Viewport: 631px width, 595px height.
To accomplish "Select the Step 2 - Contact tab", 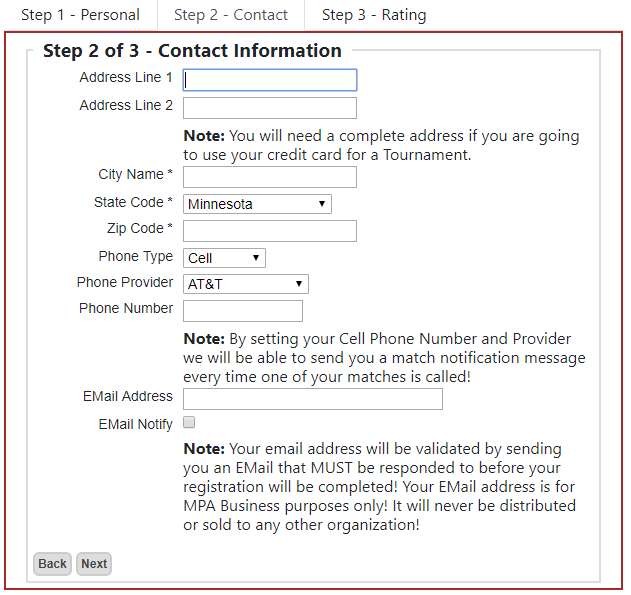I will (231, 15).
